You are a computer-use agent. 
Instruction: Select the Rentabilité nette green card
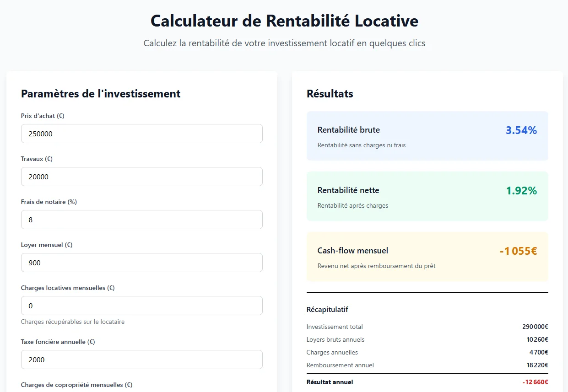pyautogui.click(x=427, y=196)
